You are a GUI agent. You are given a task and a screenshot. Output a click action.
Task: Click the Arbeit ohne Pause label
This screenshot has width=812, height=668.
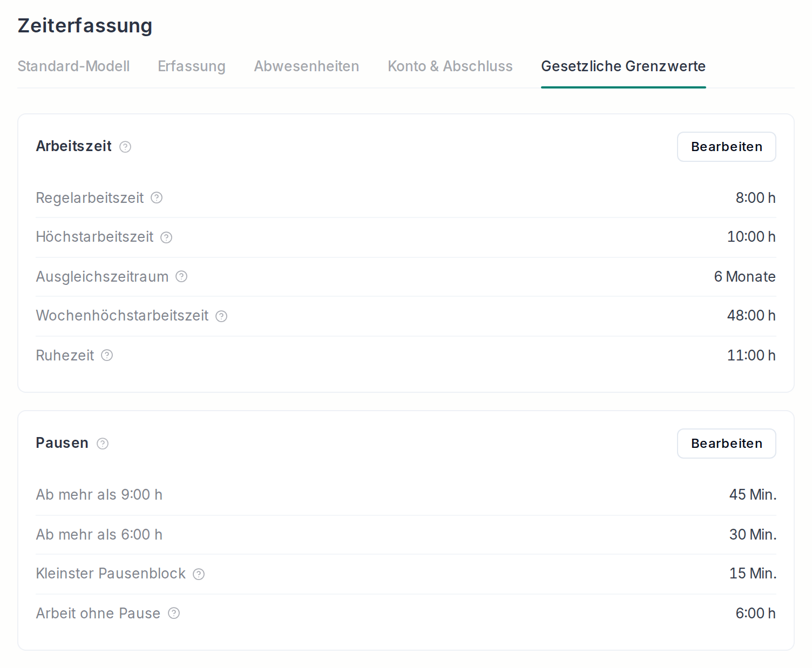[x=98, y=613]
